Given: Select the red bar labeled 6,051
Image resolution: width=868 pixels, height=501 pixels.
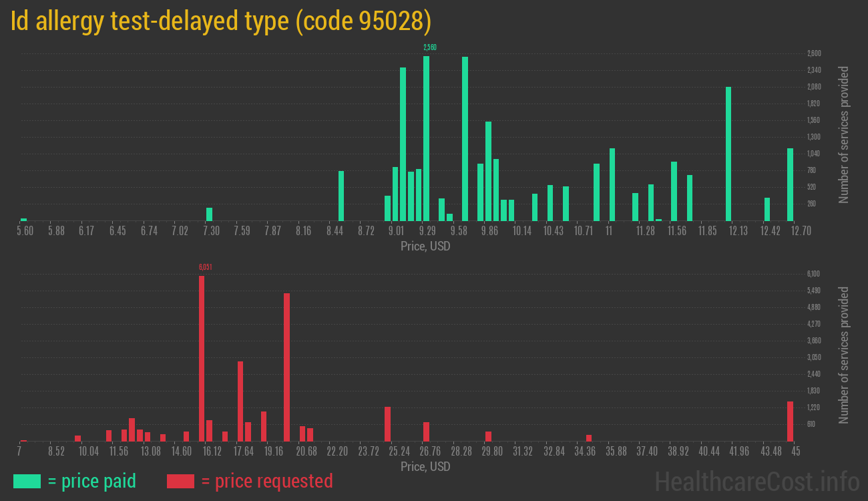Looking at the screenshot, I should pyautogui.click(x=202, y=358).
